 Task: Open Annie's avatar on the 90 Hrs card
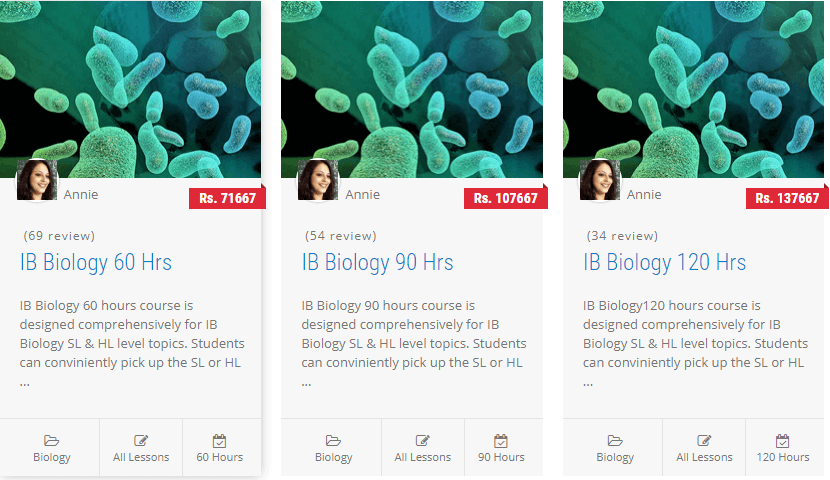coord(318,180)
